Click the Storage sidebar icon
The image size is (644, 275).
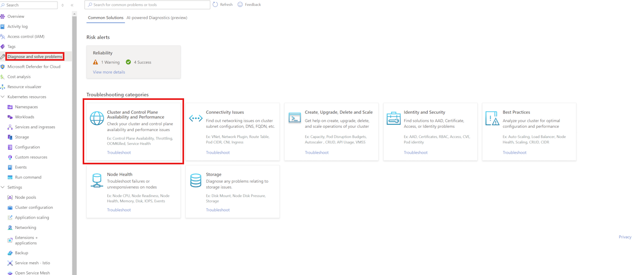pos(10,137)
